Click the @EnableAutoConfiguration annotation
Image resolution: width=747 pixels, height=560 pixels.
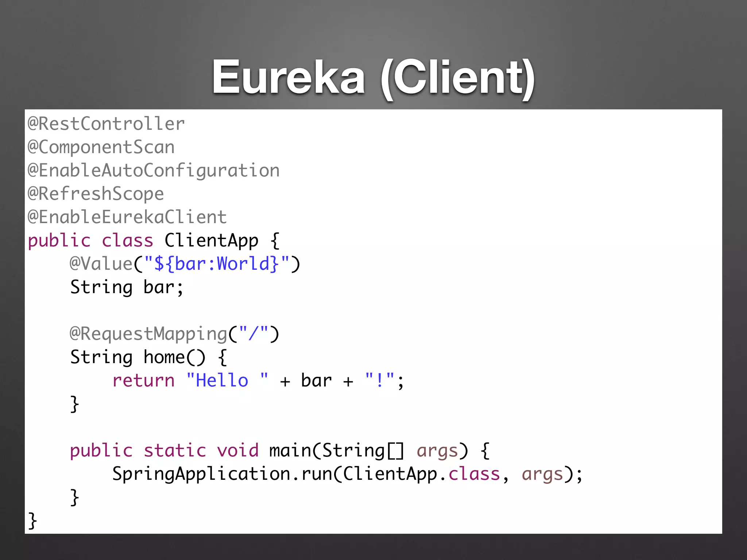[154, 171]
